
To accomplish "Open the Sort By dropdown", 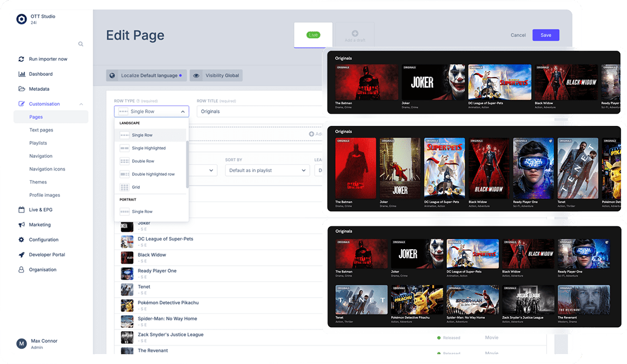I will point(267,171).
